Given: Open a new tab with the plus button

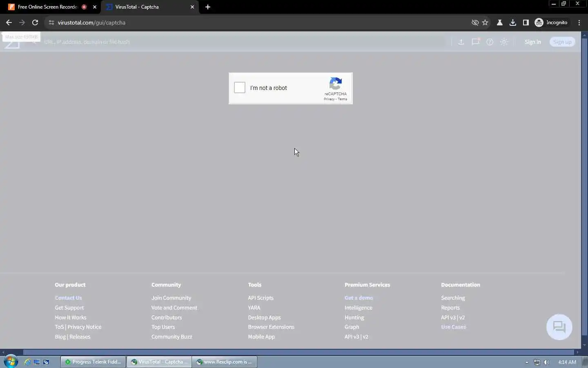Looking at the screenshot, I should click(208, 7).
